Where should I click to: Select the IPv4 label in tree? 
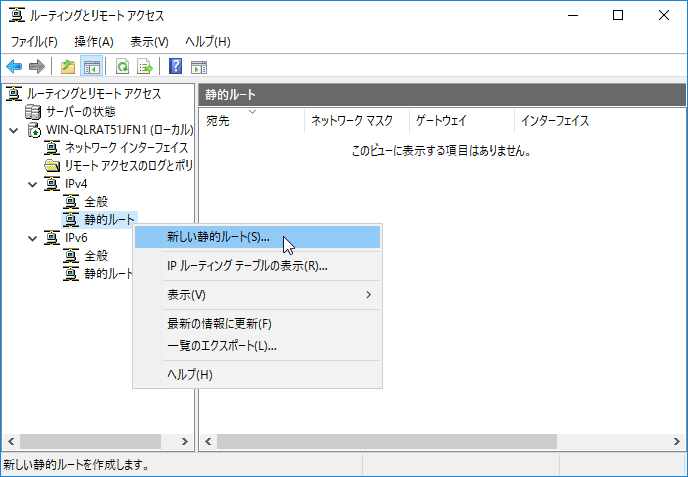point(76,183)
